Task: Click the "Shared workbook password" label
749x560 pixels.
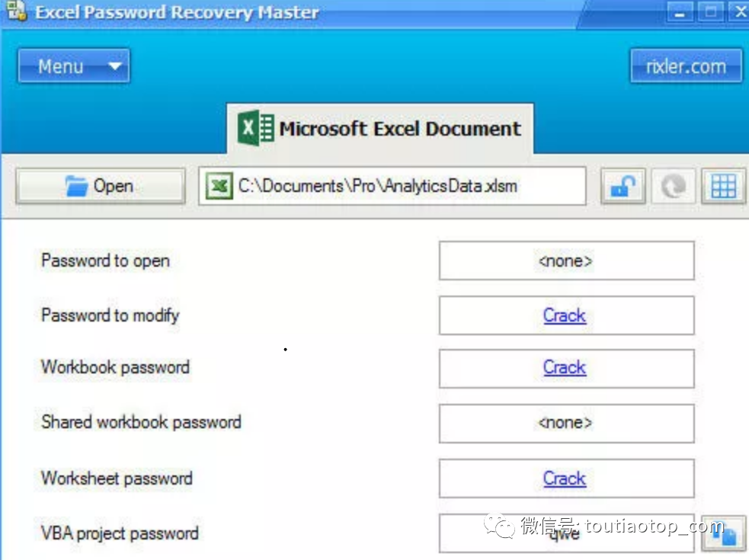Action: click(142, 422)
